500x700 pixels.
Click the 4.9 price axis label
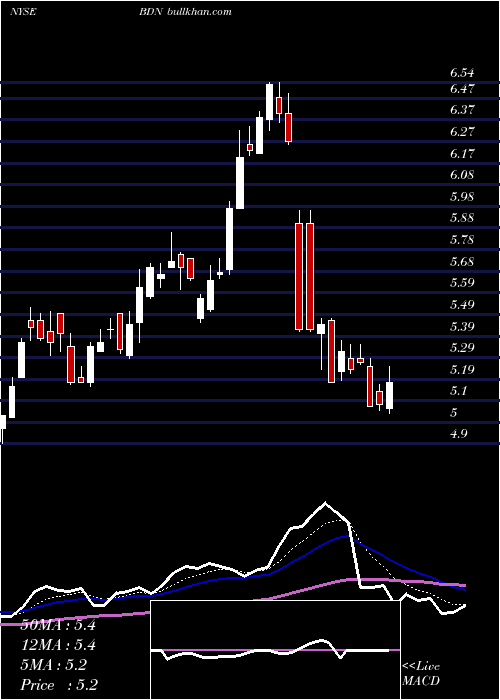459,434
